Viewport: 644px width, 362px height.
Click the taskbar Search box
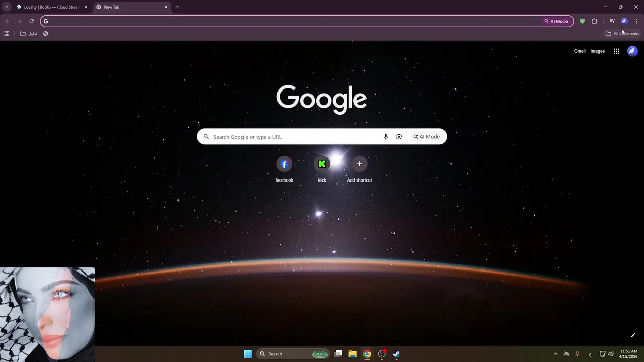pos(293,354)
